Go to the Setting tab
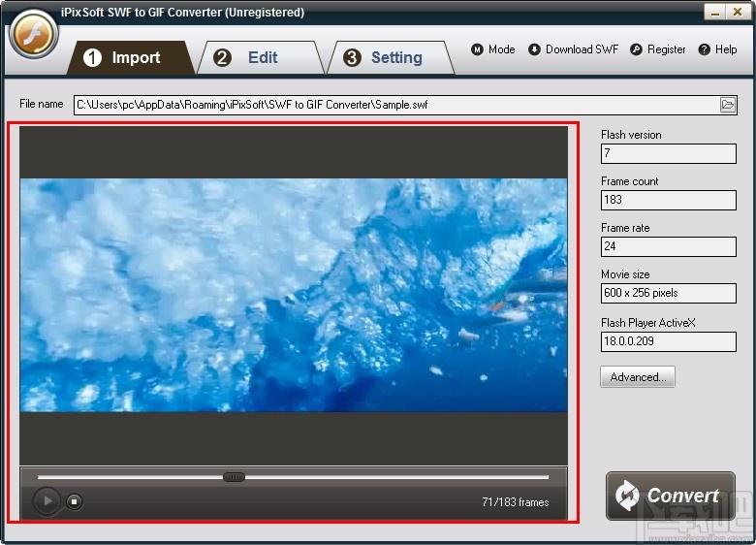The width and height of the screenshot is (756, 545). 391,58
